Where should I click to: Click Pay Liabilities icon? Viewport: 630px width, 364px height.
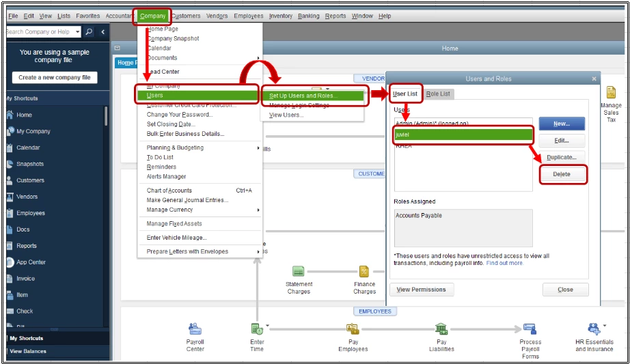coord(441,329)
